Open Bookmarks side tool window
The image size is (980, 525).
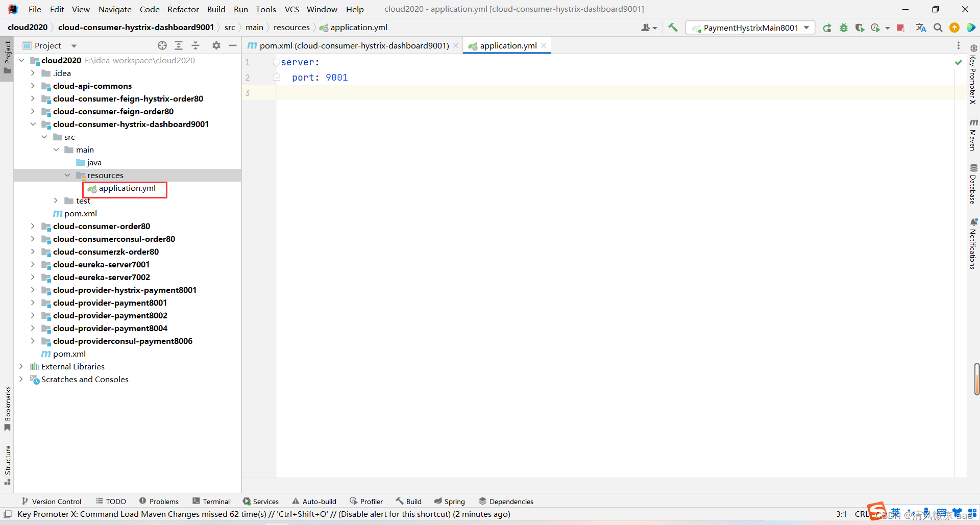coord(7,408)
